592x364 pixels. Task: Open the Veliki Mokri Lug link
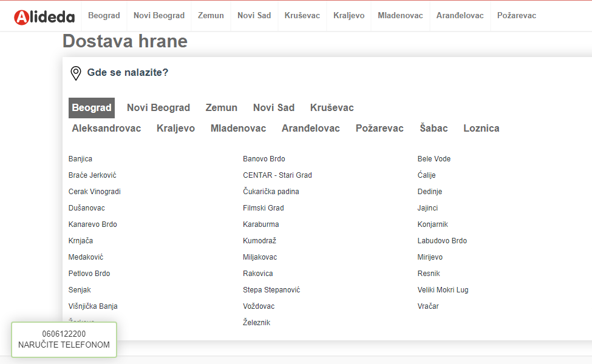tap(443, 290)
